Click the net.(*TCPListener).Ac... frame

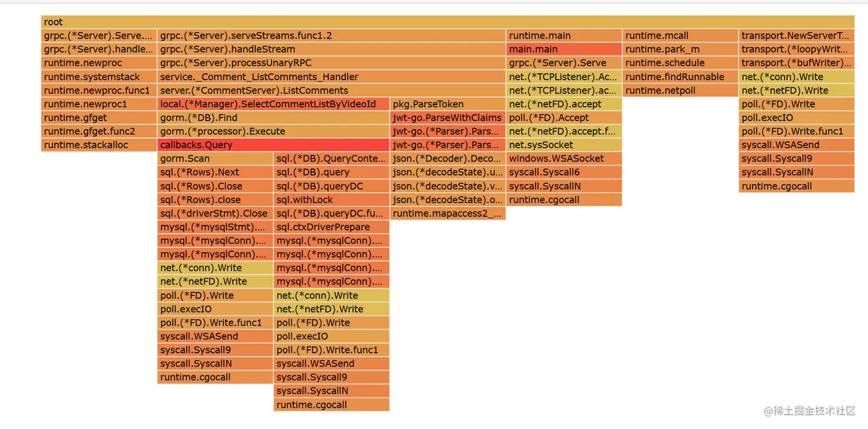click(564, 77)
